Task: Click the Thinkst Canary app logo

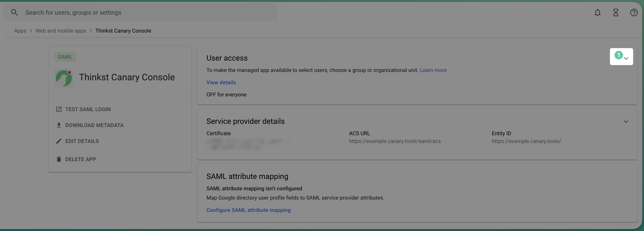Action: [64, 78]
